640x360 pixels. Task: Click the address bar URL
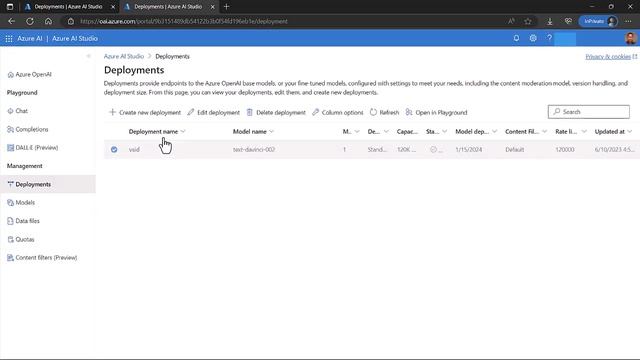click(x=184, y=21)
